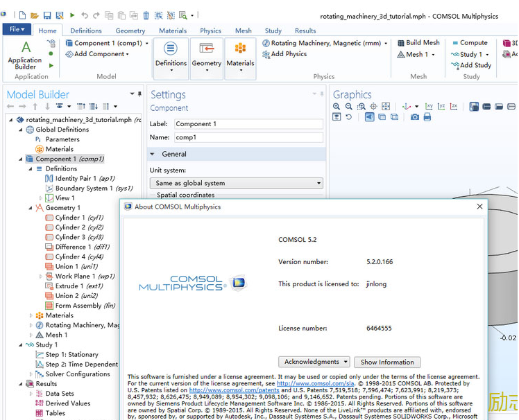
Task: Click the Name field containing comp1
Action: click(248, 138)
